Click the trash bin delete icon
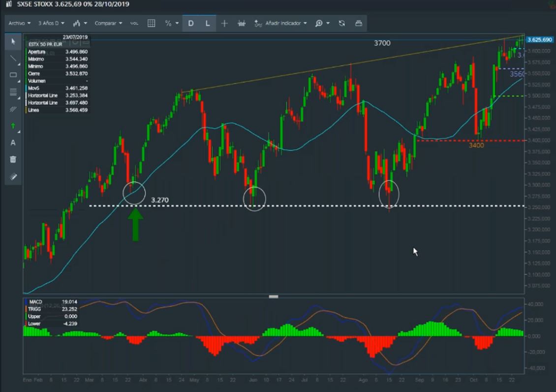This screenshot has width=556, height=392. coord(13,159)
